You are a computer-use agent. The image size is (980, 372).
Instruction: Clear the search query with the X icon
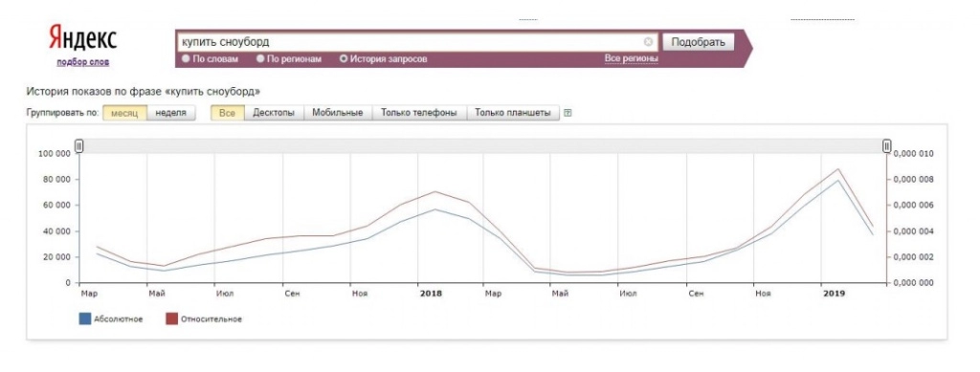648,42
